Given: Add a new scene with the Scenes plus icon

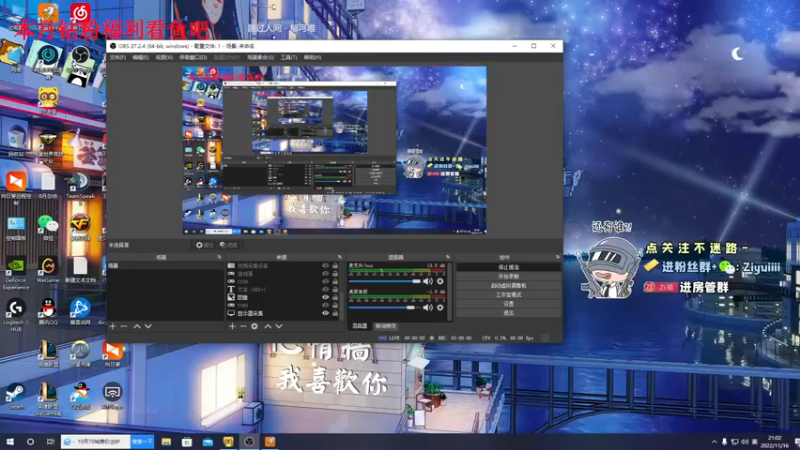Looking at the screenshot, I should [x=113, y=326].
